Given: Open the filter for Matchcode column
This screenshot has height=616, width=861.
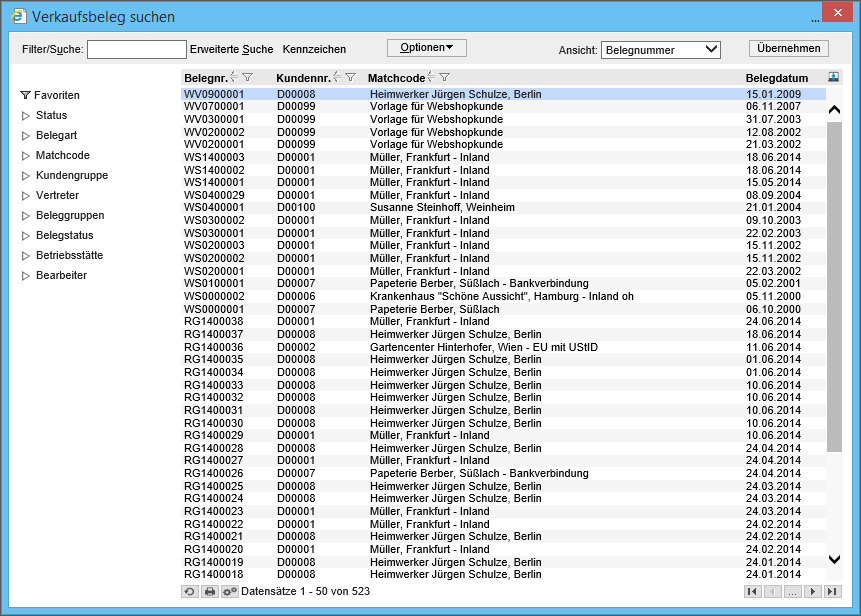Looking at the screenshot, I should [x=445, y=77].
